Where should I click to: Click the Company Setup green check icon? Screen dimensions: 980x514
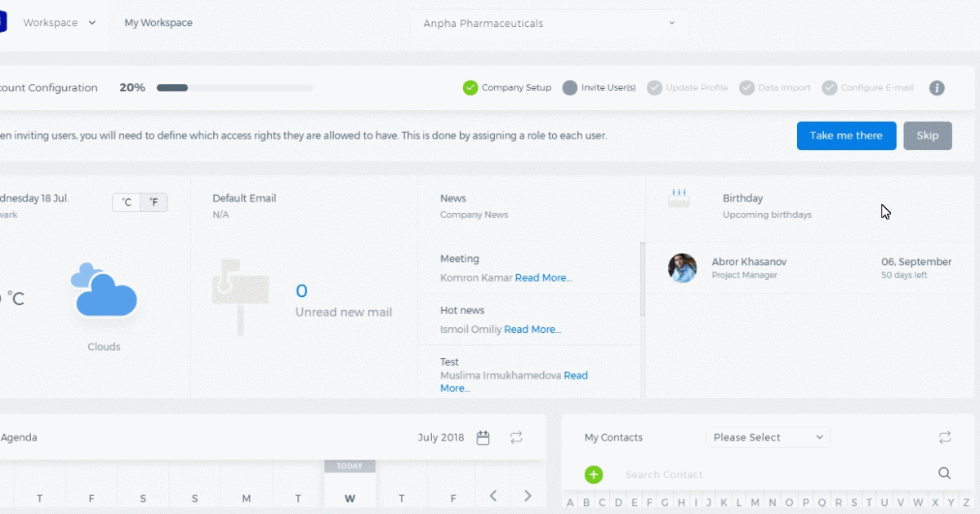click(470, 87)
